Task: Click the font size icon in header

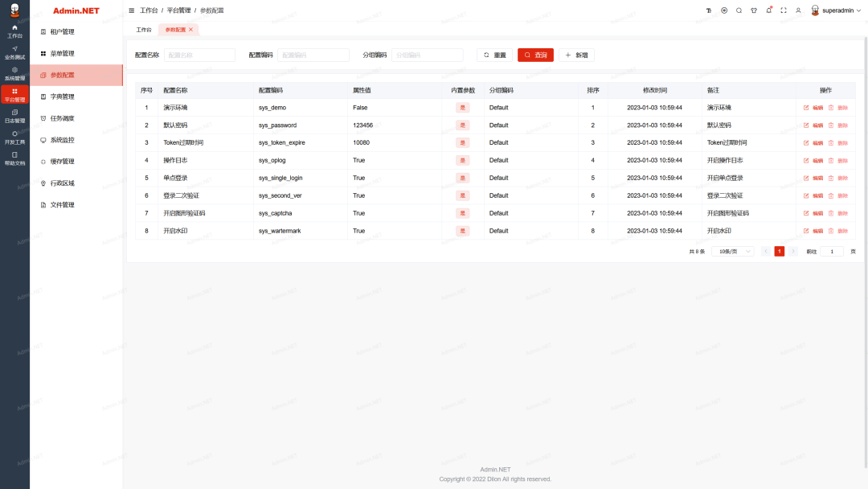Action: (x=709, y=10)
